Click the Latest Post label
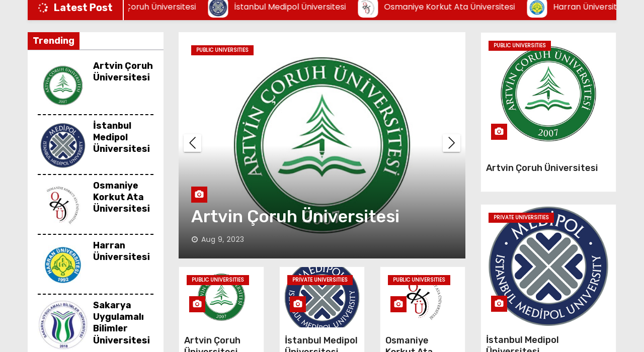Image resolution: width=644 pixels, height=352 pixels. tap(83, 8)
